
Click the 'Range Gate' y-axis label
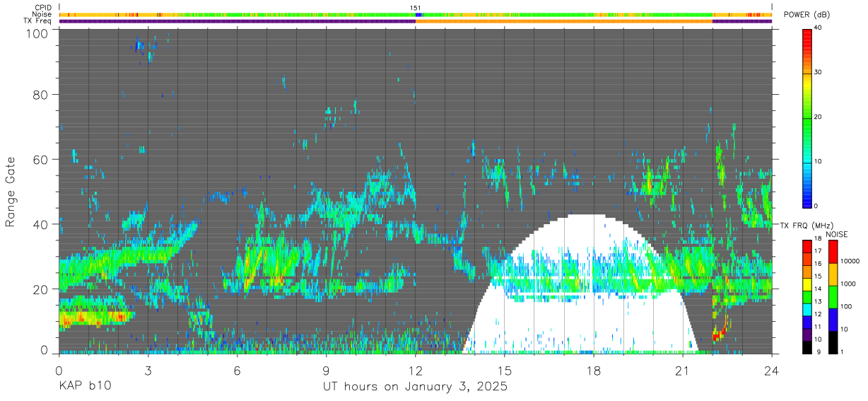tap(11, 191)
